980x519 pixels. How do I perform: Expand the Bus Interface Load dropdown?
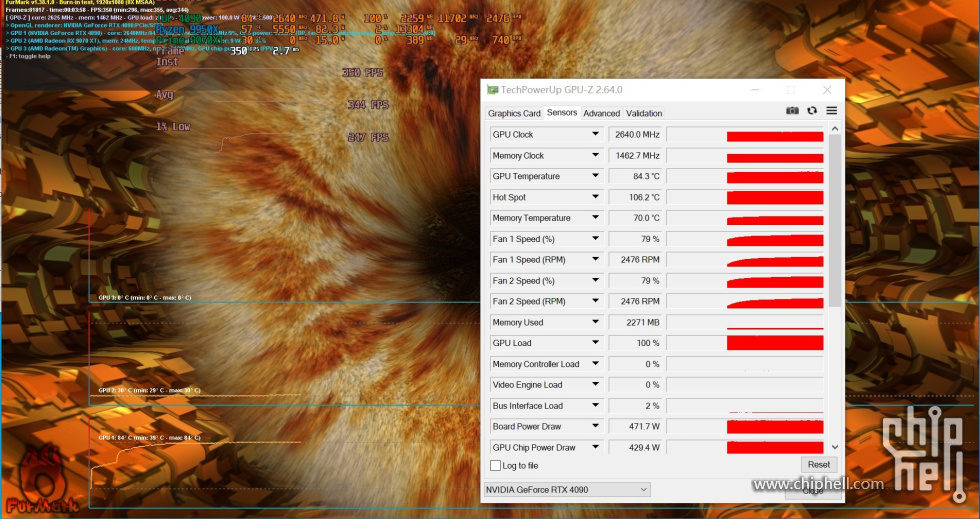(x=596, y=406)
